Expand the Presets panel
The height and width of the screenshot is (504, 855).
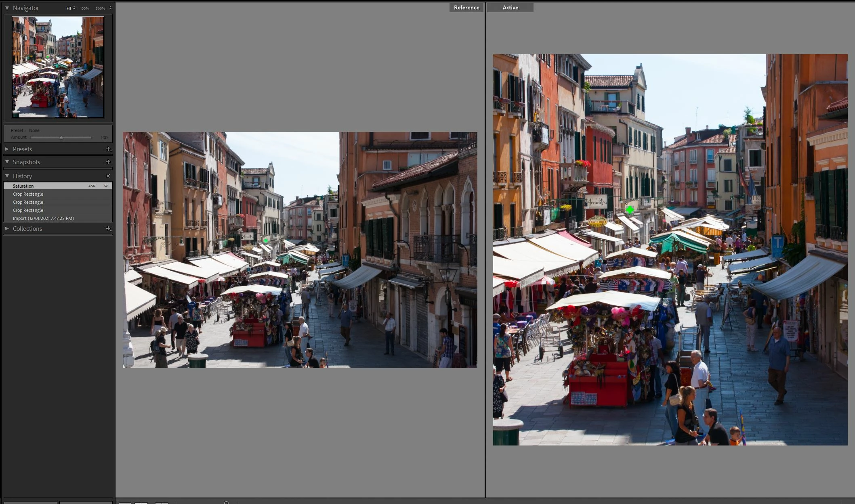tap(7, 149)
